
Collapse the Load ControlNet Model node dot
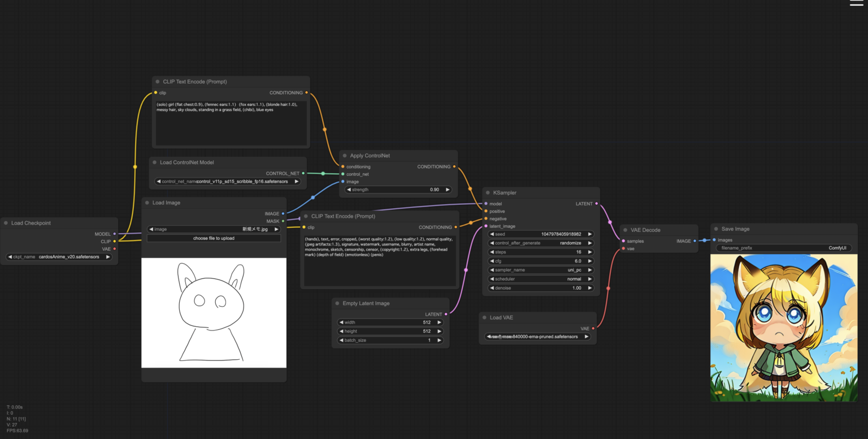tap(154, 162)
